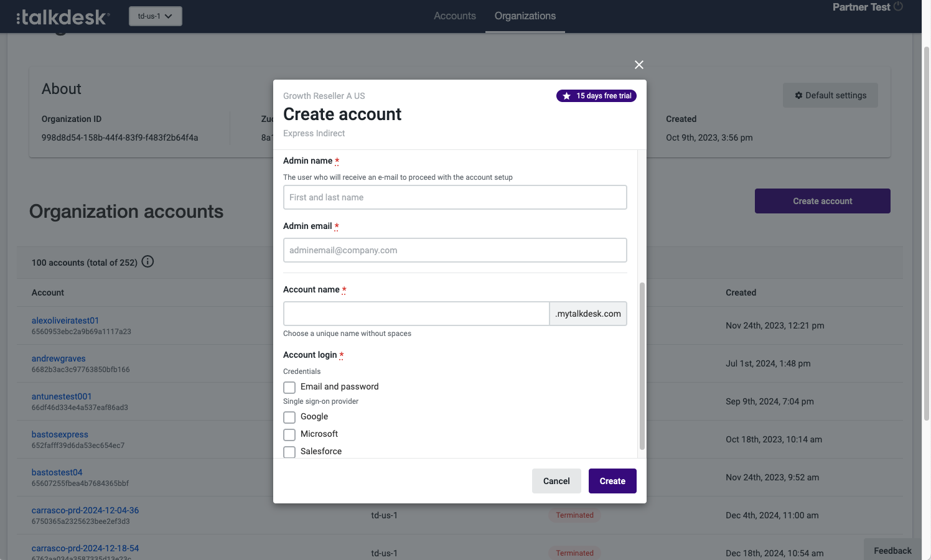Click the Partner Test user name

(x=861, y=7)
